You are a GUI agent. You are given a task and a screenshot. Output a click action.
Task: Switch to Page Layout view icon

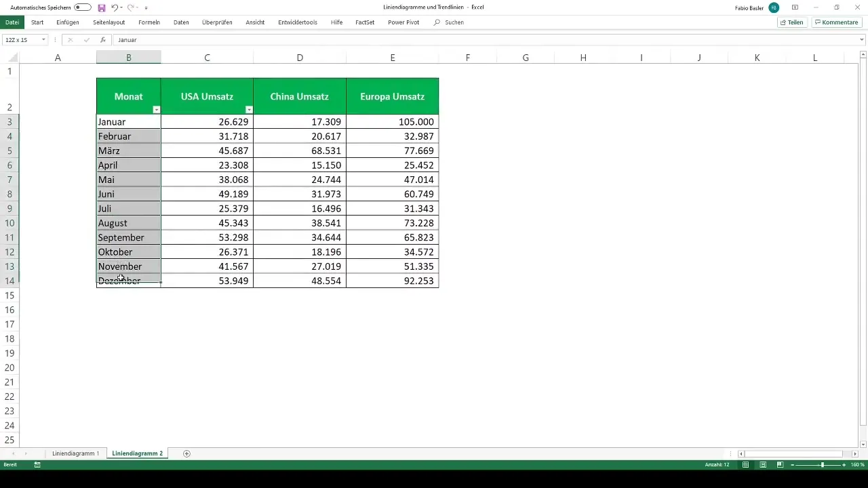(763, 465)
